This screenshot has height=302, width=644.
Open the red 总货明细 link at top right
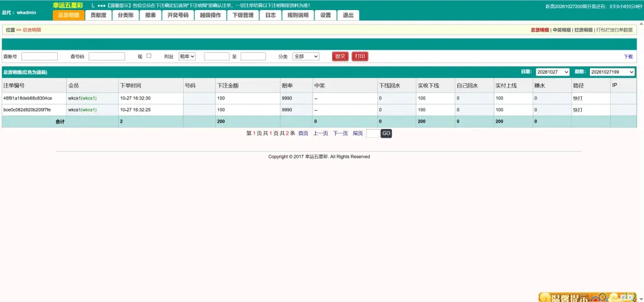click(540, 30)
